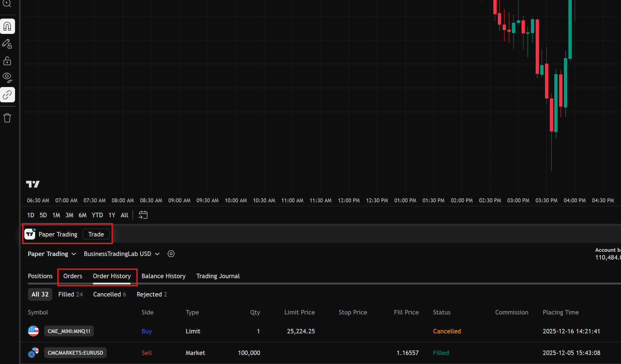Hide all drawings using the eye toggle

(x=7, y=77)
